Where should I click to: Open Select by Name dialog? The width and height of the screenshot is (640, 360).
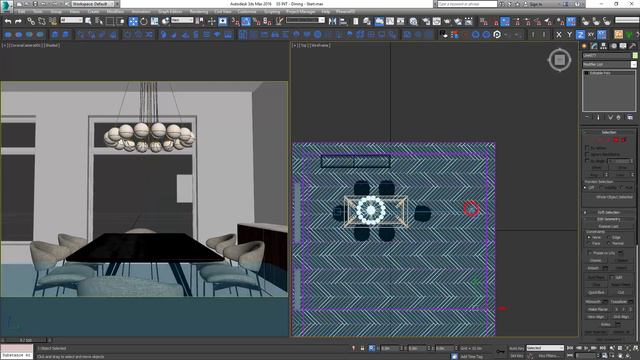click(x=99, y=21)
